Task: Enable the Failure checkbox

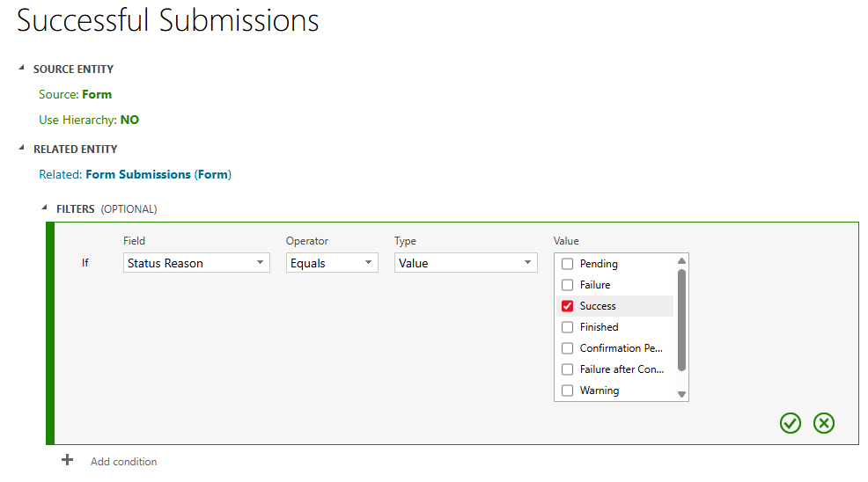Action: tap(567, 285)
